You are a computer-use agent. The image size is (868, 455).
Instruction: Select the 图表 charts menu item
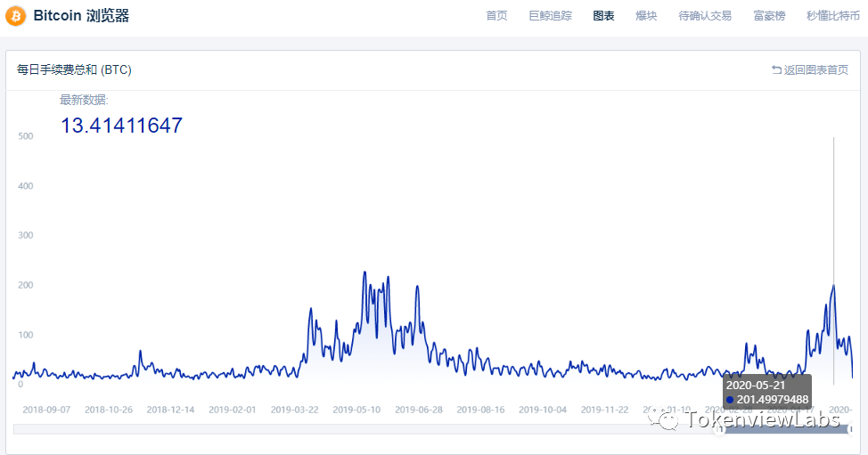603,16
